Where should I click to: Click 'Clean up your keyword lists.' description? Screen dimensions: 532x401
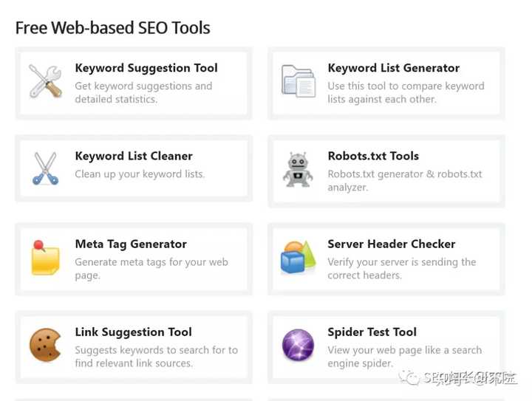[x=140, y=174]
